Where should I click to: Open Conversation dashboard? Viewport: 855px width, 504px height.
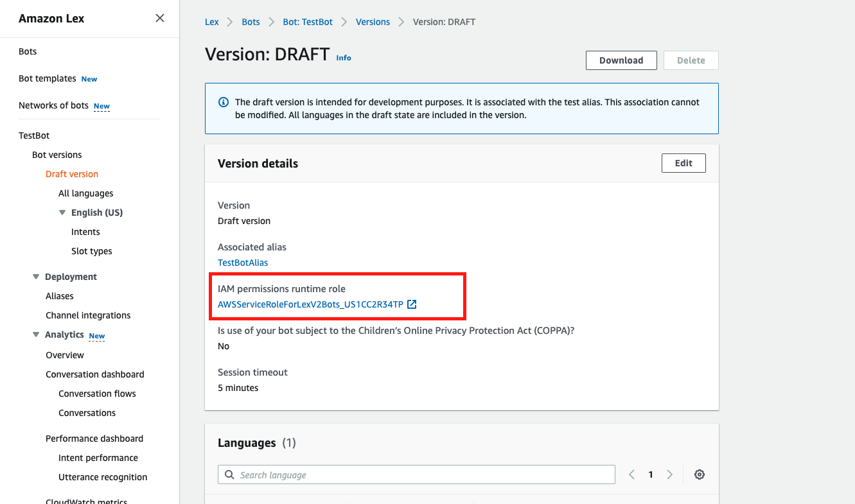95,374
